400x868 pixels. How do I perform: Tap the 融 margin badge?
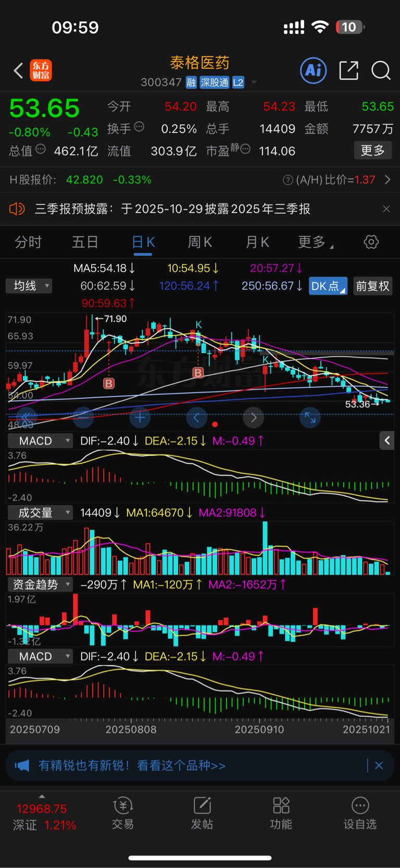[x=191, y=82]
